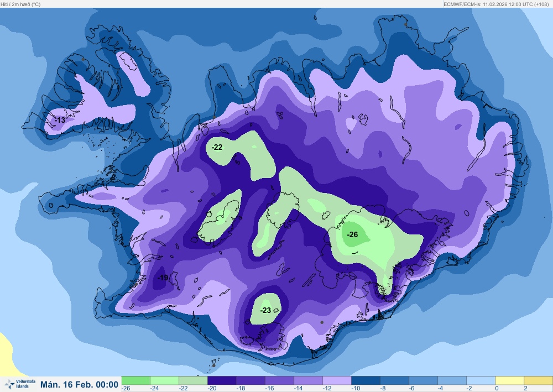
Task: Pick the bright green legend swatch above -26
Action: coord(136,380)
